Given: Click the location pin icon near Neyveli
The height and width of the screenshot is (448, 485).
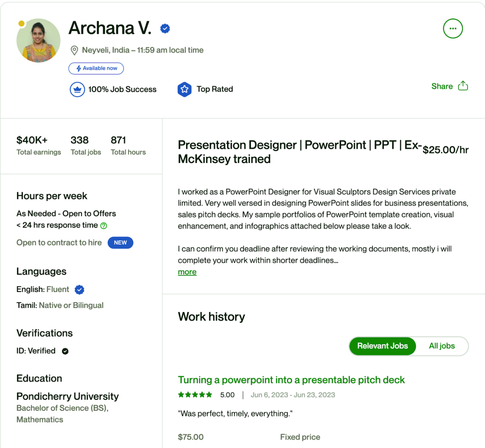Looking at the screenshot, I should (74, 50).
